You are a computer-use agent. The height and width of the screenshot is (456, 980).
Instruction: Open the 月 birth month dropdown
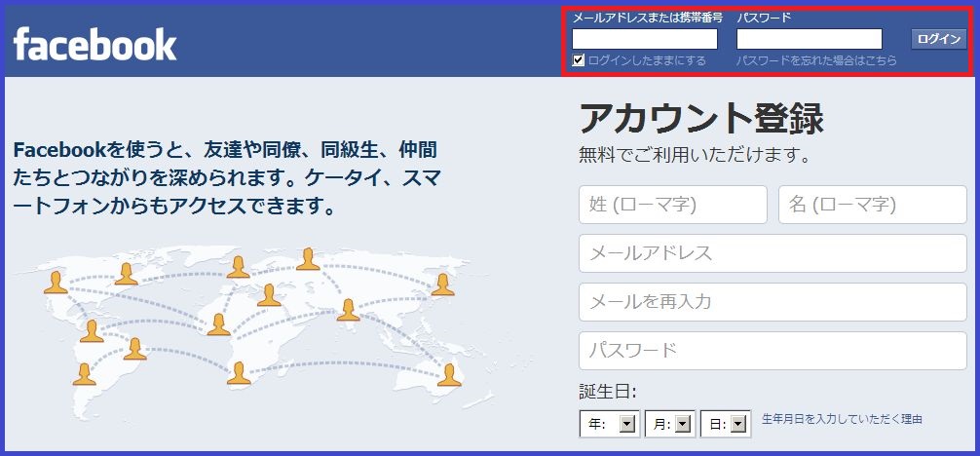[x=670, y=425]
